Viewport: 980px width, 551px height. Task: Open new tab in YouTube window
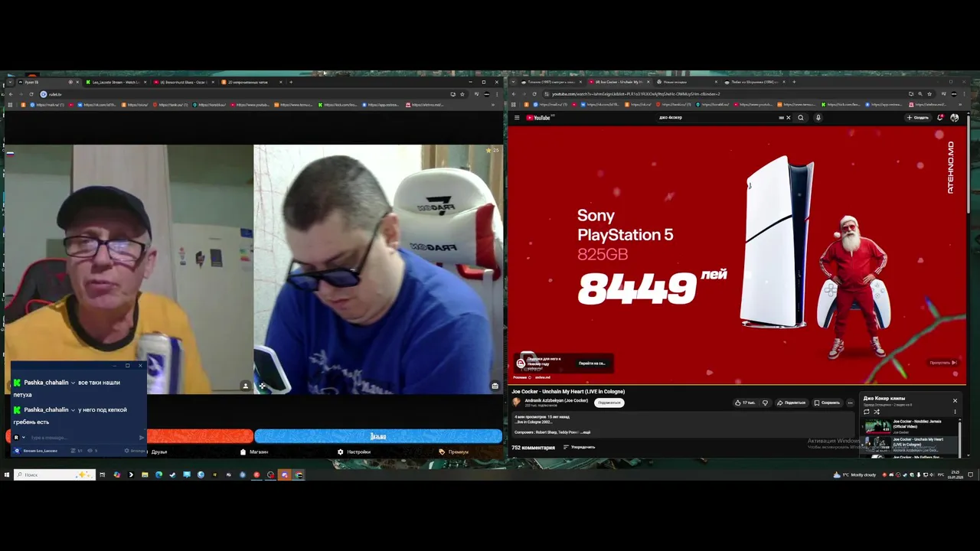tap(794, 82)
